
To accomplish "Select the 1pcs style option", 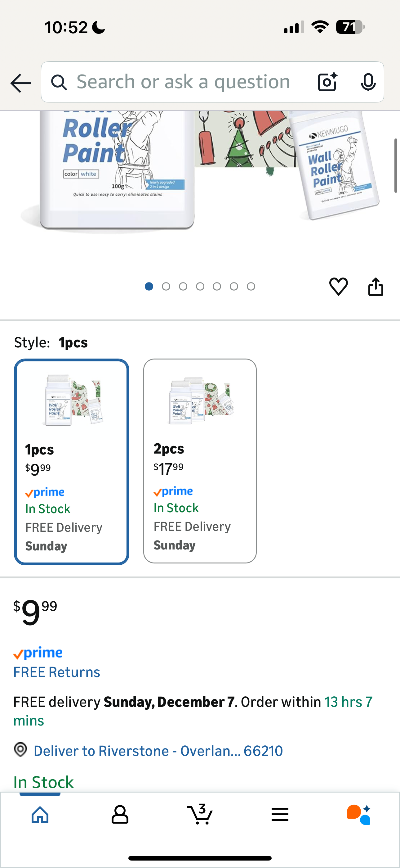I will tap(71, 462).
